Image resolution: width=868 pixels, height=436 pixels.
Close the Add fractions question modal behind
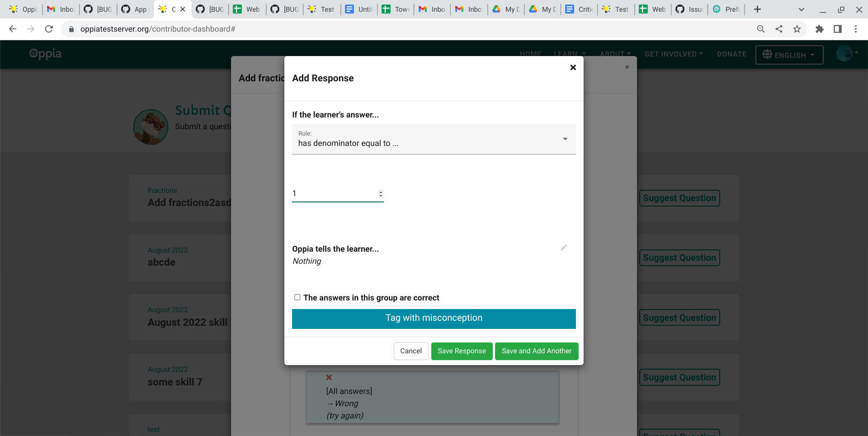tap(627, 67)
